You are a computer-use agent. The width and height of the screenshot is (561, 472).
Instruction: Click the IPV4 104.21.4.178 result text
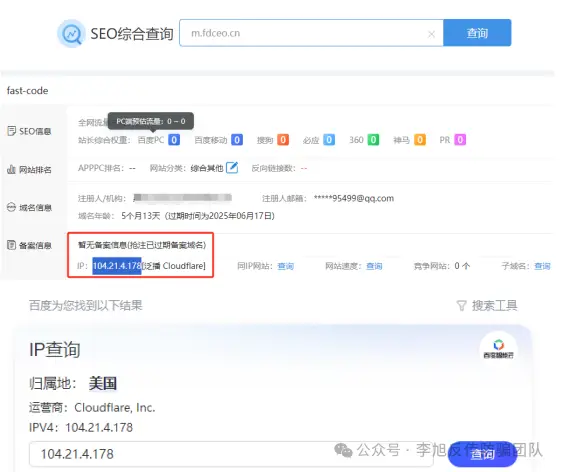point(81,428)
